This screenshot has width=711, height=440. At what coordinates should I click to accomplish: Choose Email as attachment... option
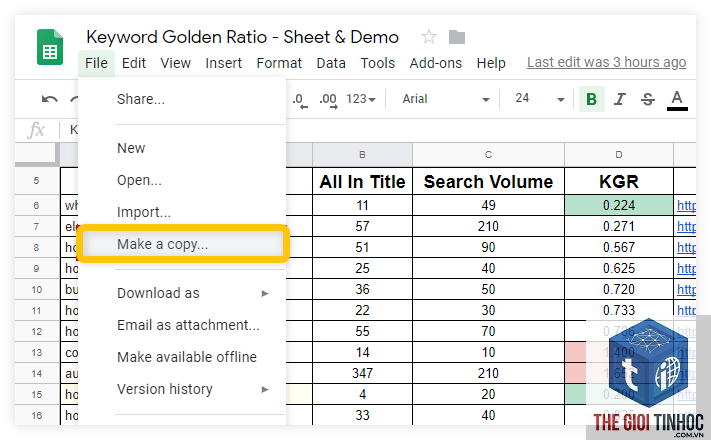(x=182, y=325)
